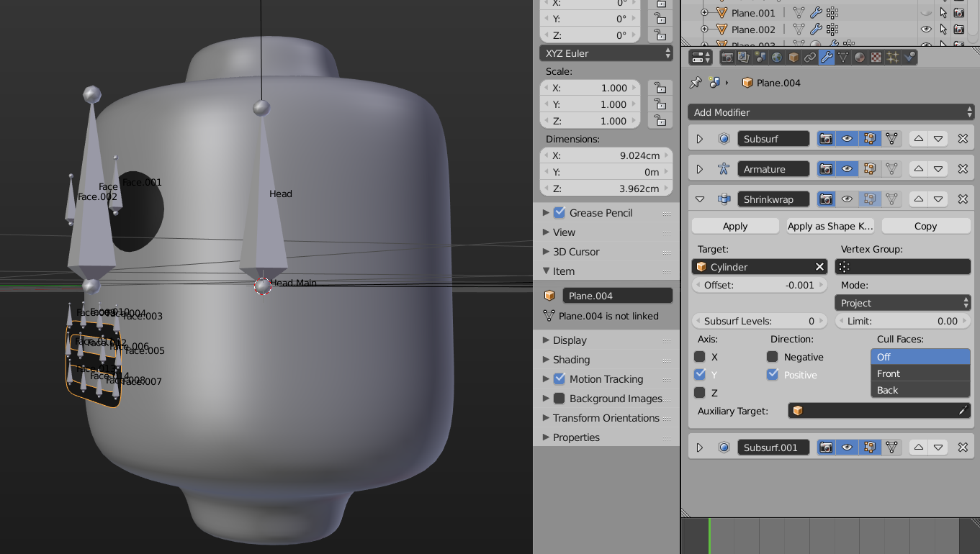Remove the Armature modifier with its X
The height and width of the screenshot is (554, 980).
[x=963, y=169]
